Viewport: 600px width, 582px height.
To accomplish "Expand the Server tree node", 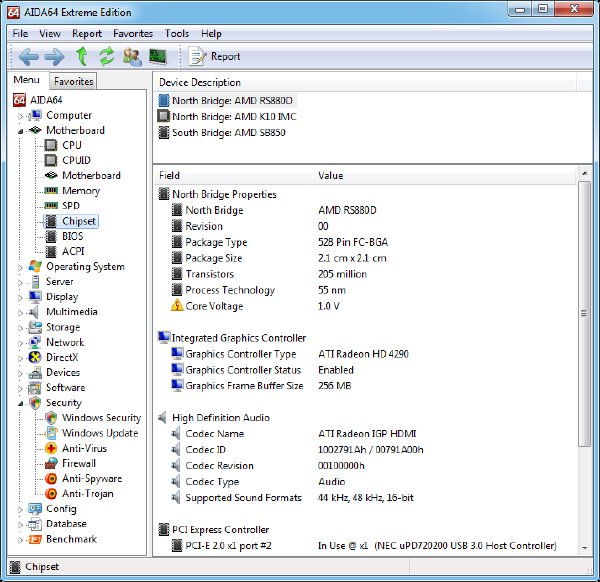I will tap(21, 282).
